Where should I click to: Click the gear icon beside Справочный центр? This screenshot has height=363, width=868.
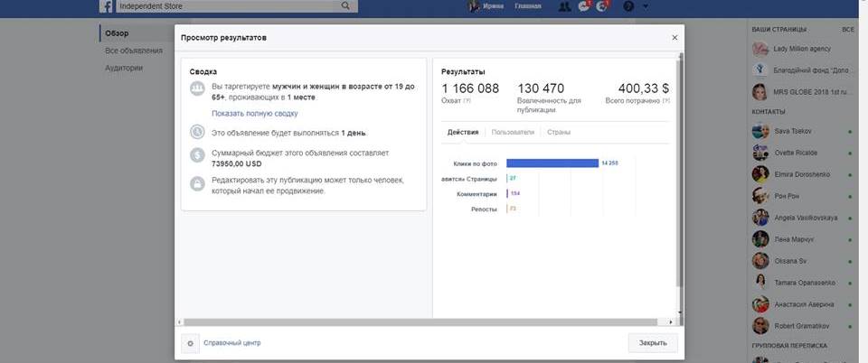tap(190, 343)
